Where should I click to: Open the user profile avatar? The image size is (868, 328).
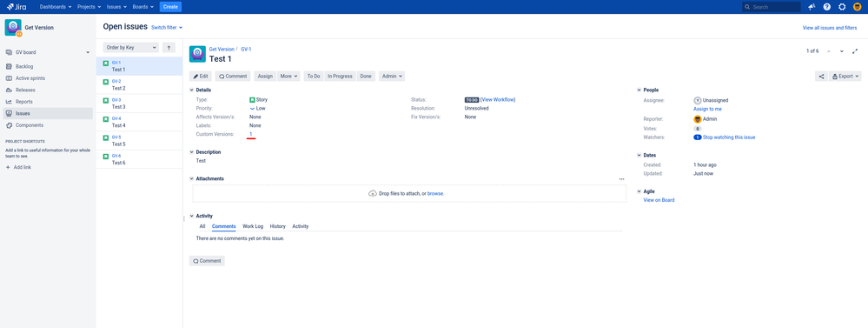coord(857,7)
